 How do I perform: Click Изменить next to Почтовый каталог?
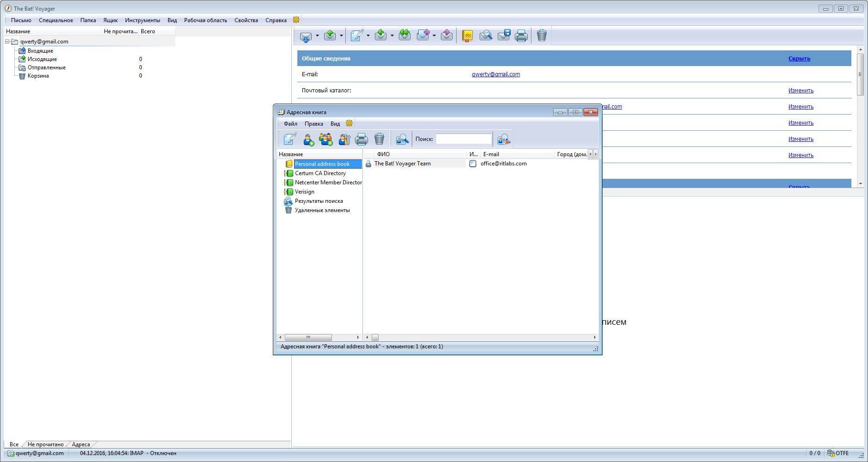tap(801, 91)
